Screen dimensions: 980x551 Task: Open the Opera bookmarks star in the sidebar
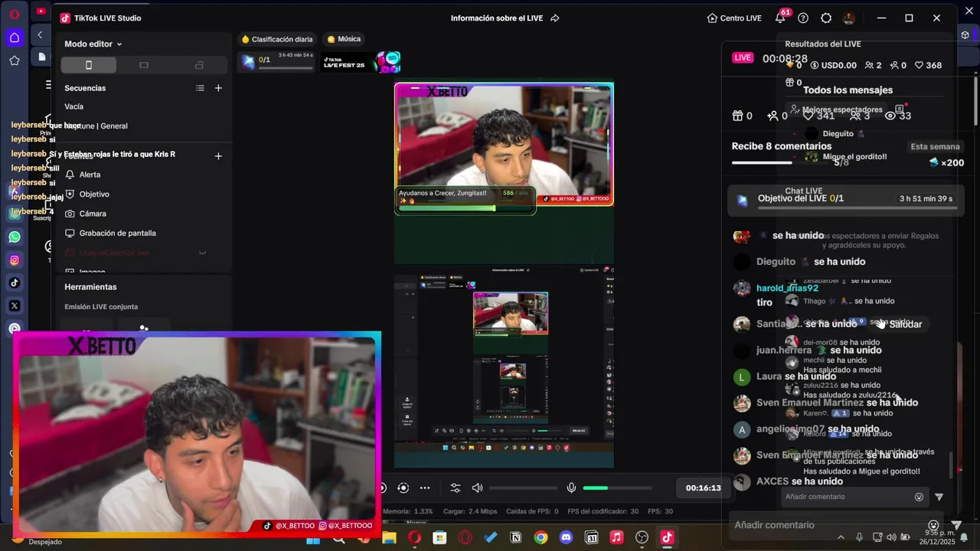pyautogui.click(x=15, y=60)
